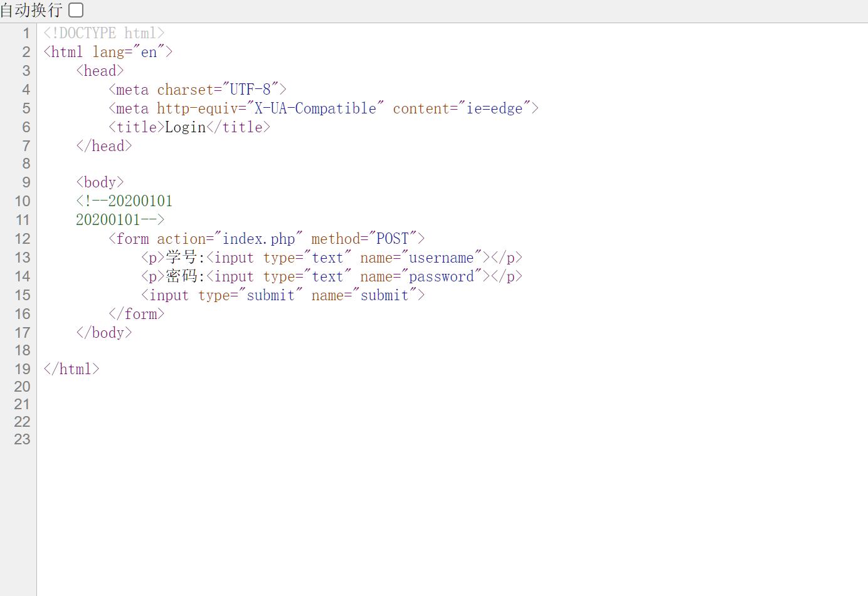Select line number 1 in the gutter

[x=26, y=33]
